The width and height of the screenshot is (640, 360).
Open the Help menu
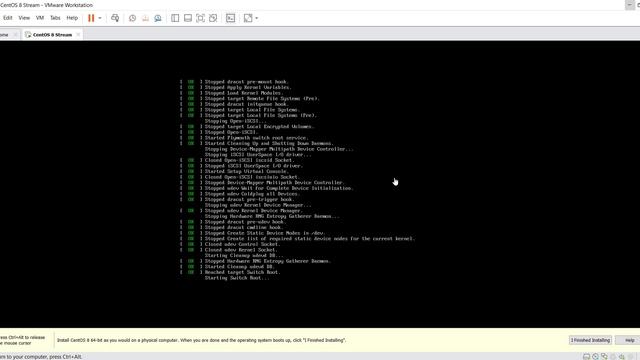click(x=72, y=18)
